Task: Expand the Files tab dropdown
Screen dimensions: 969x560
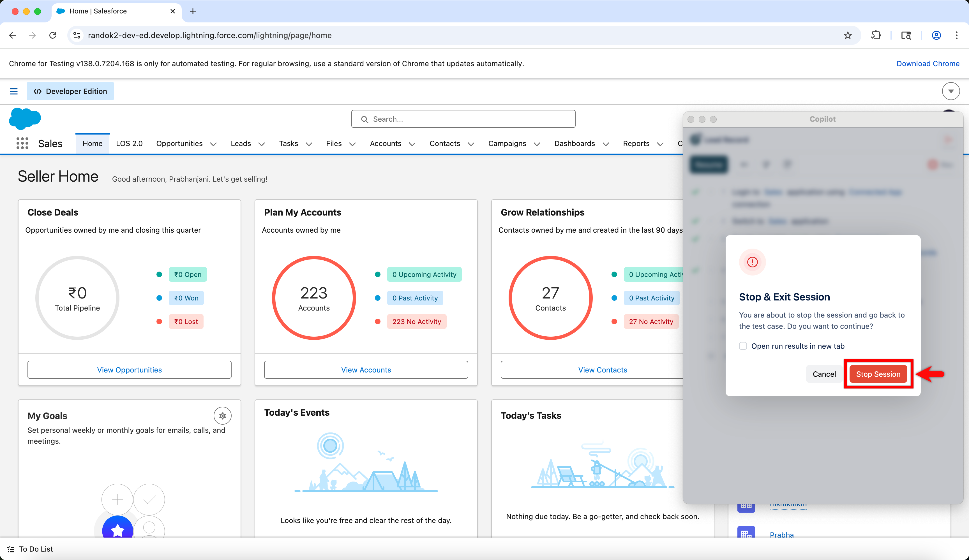Action: (352, 144)
